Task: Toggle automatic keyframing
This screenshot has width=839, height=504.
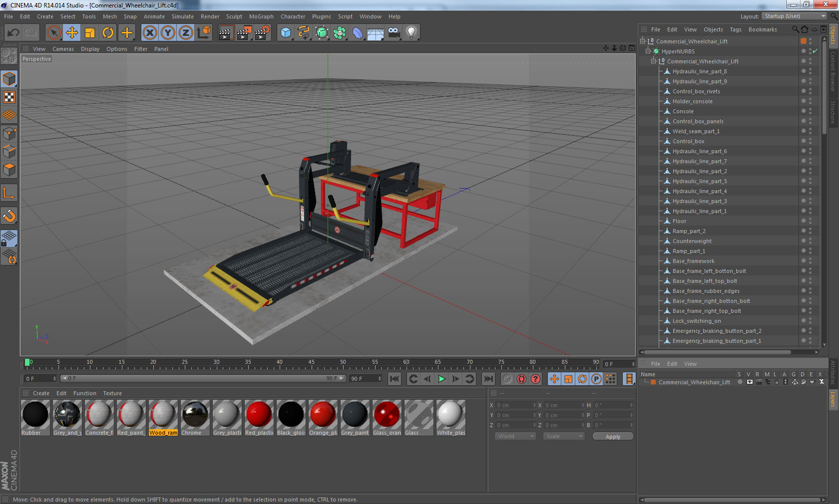Action: [x=521, y=379]
